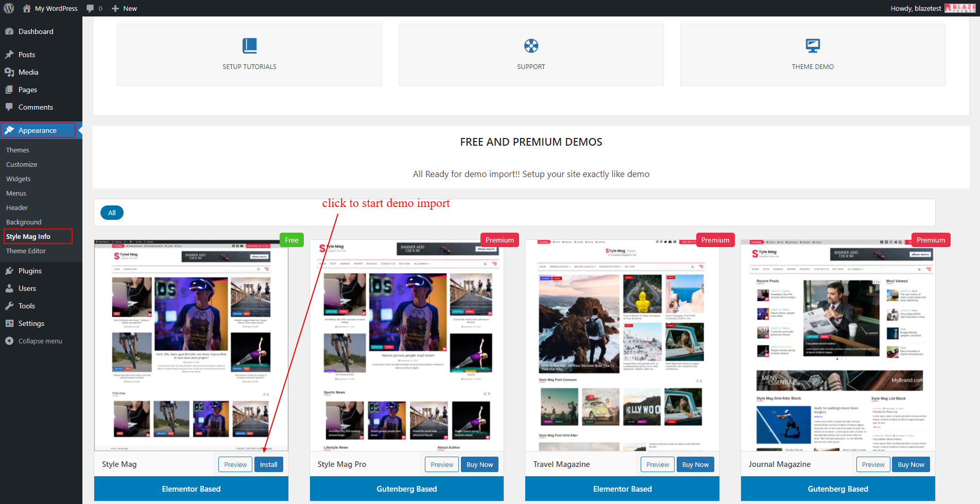
Task: Install the Style Mag demo
Action: 268,464
